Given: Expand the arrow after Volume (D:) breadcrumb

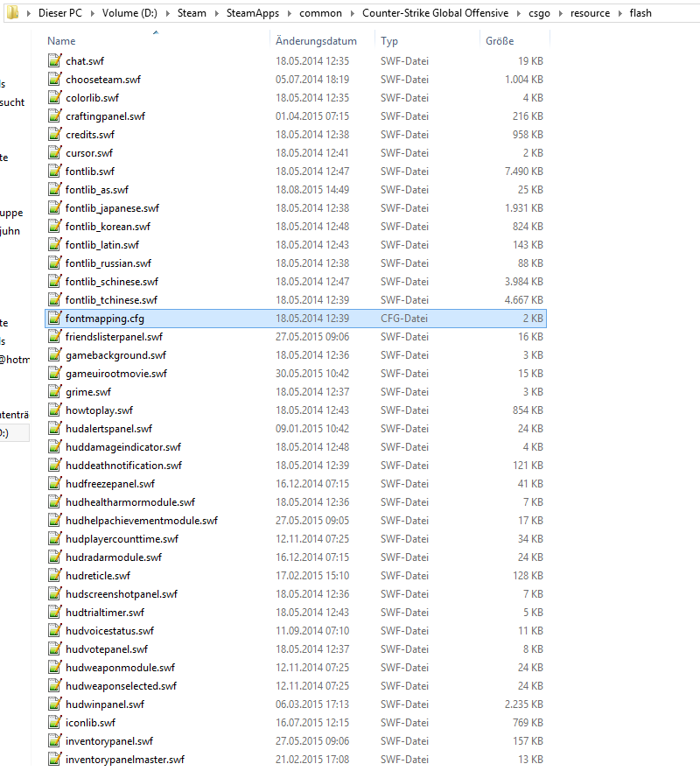Looking at the screenshot, I should click(168, 13).
